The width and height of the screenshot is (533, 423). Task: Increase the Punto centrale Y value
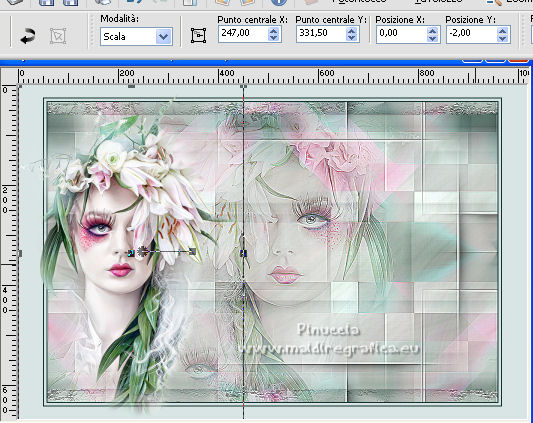[351, 30]
